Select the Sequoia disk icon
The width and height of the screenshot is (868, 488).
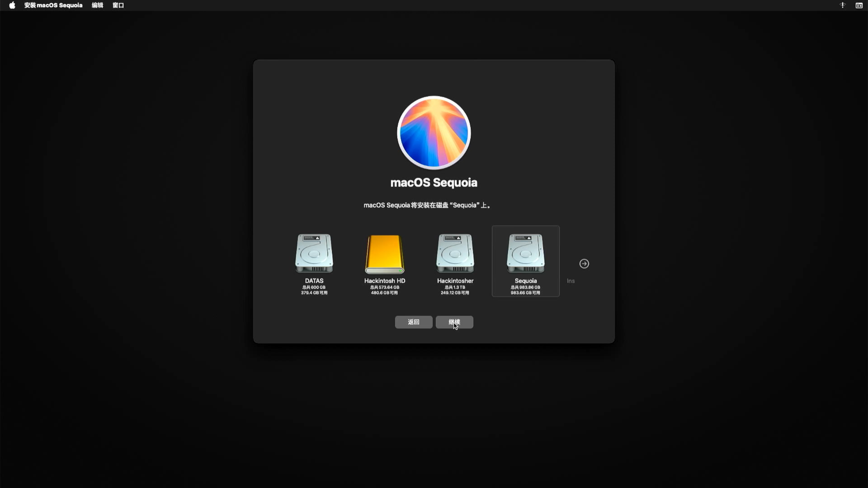click(x=526, y=253)
